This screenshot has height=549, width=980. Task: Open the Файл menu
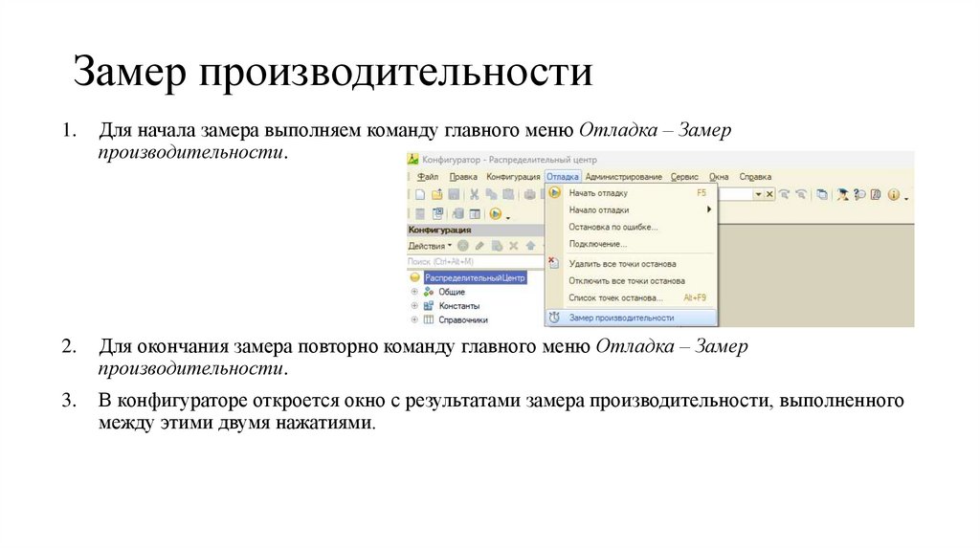click(x=428, y=177)
